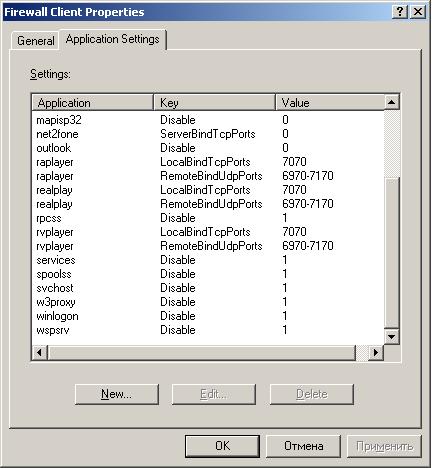Select realplay row with RemoteBindUdpPorts
The height and width of the screenshot is (468, 432).
(208, 204)
